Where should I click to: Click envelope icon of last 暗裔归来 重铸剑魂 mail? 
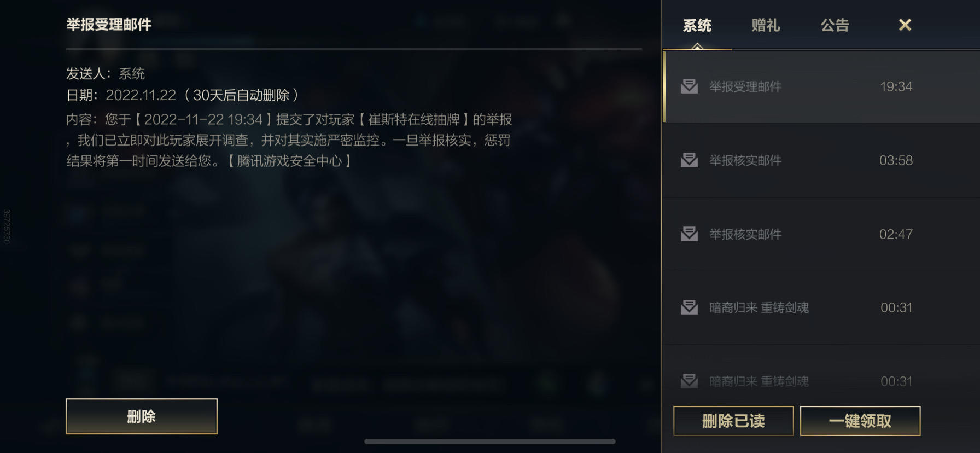689,381
